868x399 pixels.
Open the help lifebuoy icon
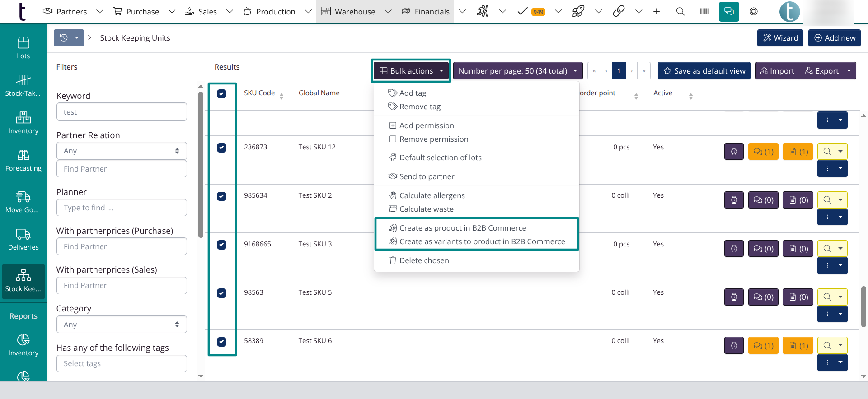[x=754, y=12]
